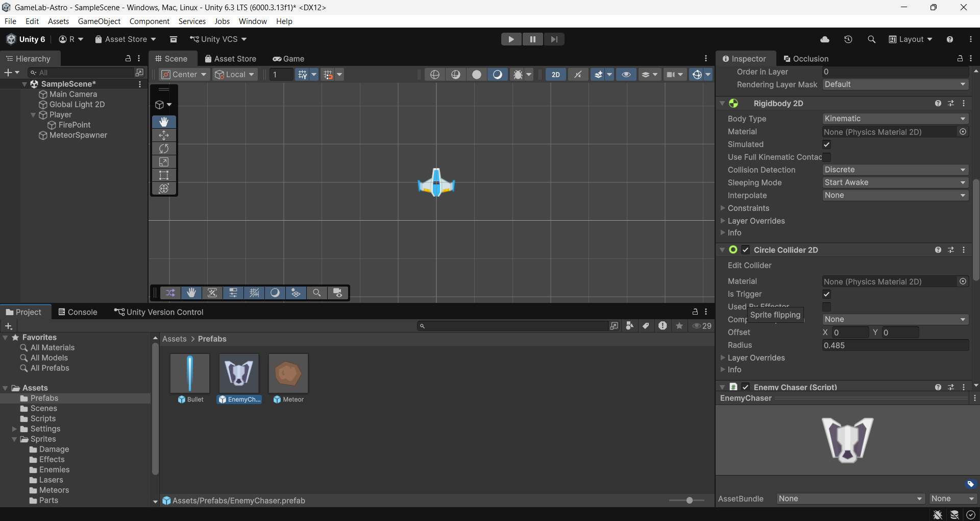Pick Rigidbody 2D physics material
This screenshot has height=521, width=980.
(x=963, y=132)
